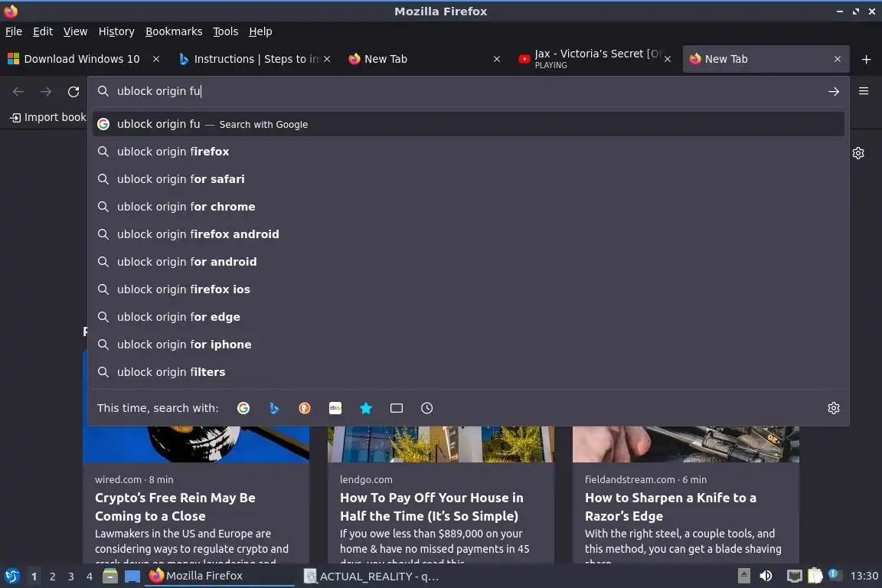This screenshot has width=882, height=588.
Task: Open new tab page personalize gear
Action: [857, 153]
